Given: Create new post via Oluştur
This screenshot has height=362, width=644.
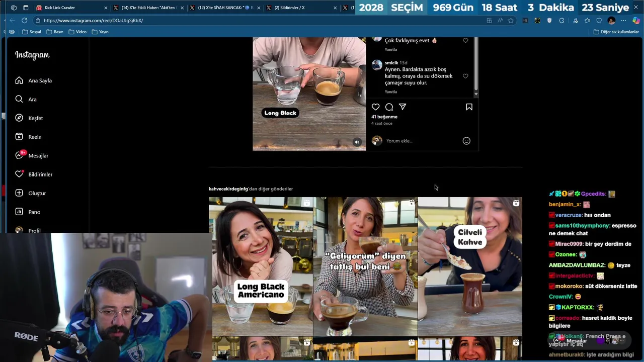Looking at the screenshot, I should [30, 193].
